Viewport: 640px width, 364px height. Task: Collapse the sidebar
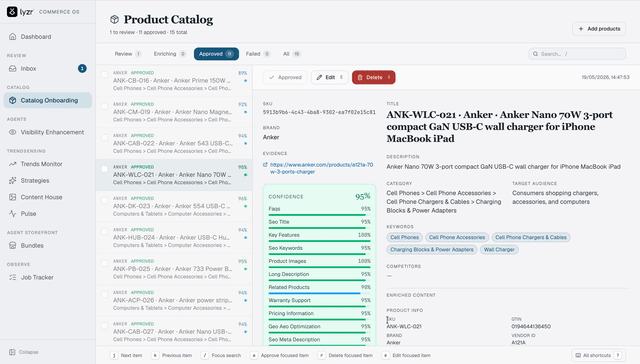pyautogui.click(x=24, y=352)
